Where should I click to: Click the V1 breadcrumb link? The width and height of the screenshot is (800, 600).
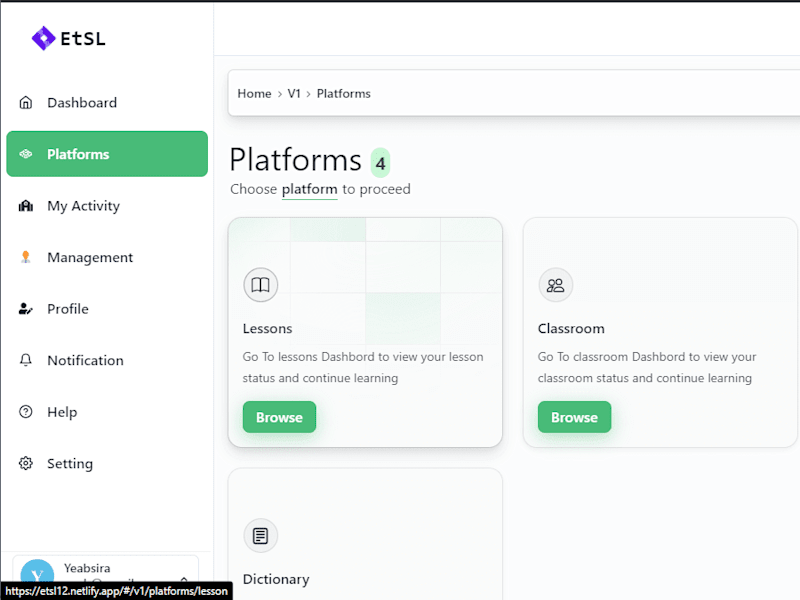[x=294, y=94]
